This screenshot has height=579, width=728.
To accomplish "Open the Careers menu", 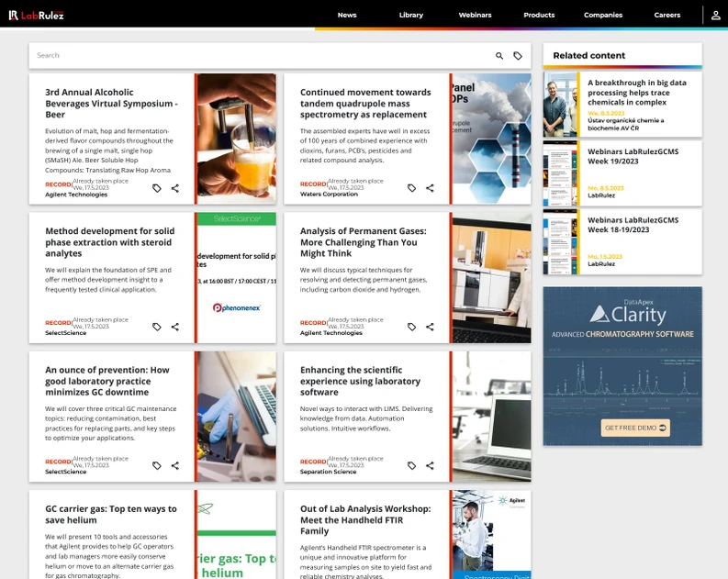I will [667, 15].
